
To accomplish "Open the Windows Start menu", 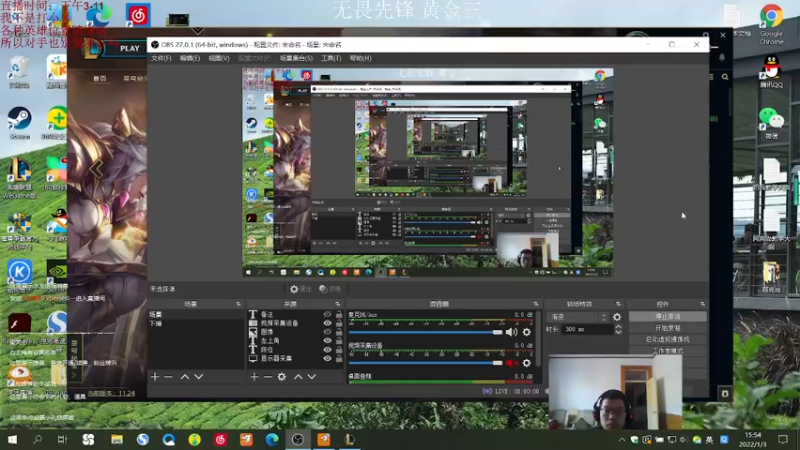I will tap(12, 439).
